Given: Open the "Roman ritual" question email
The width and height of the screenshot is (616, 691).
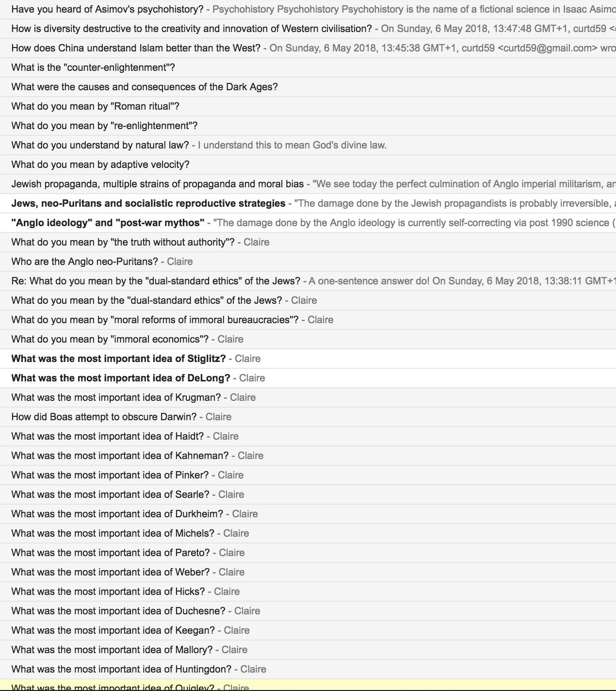Looking at the screenshot, I should (96, 106).
